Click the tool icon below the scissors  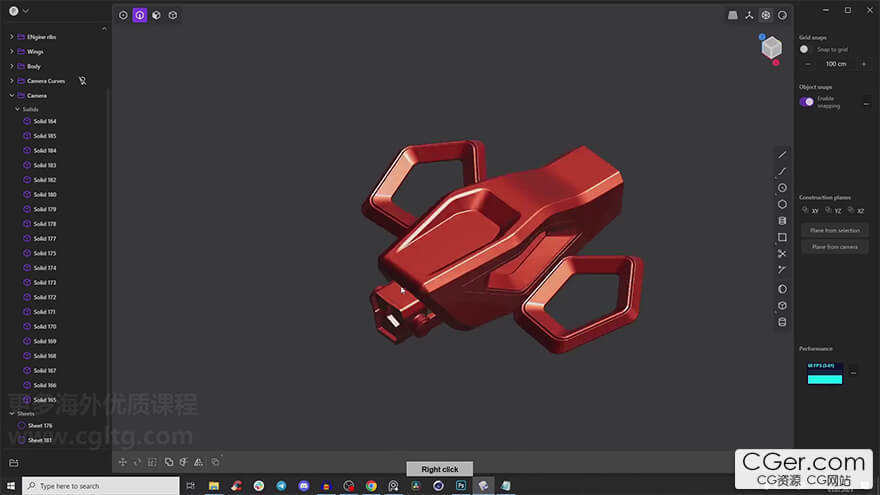coord(782,270)
